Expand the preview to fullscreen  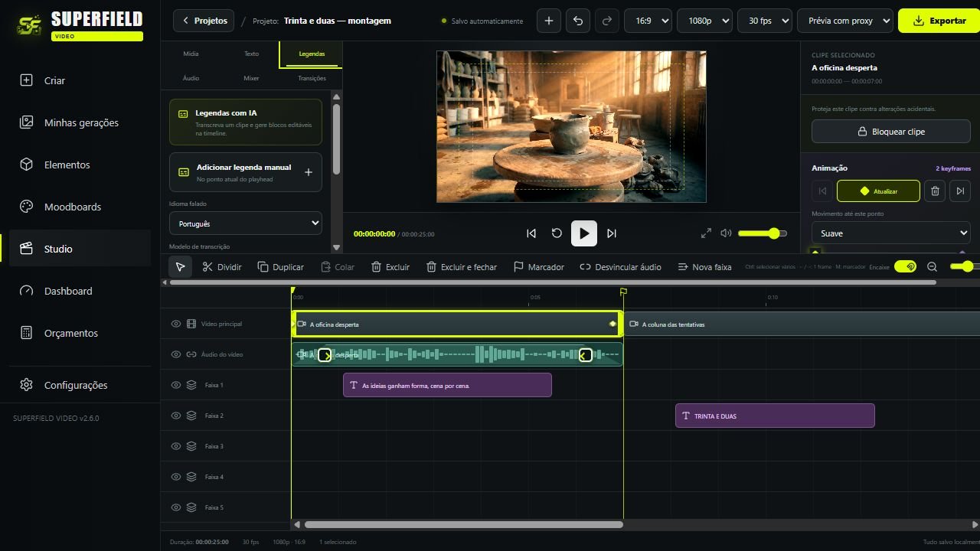pos(706,233)
